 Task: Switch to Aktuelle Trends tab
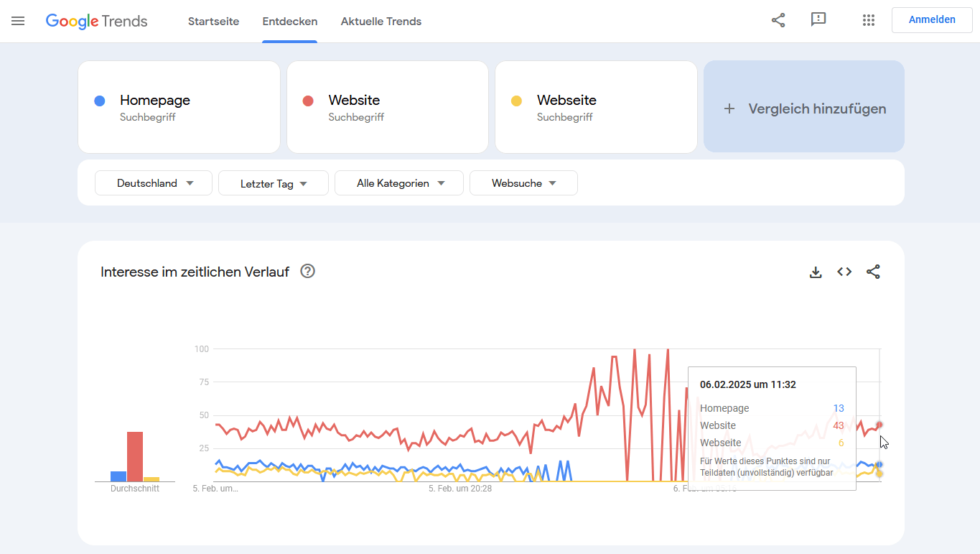tap(381, 22)
